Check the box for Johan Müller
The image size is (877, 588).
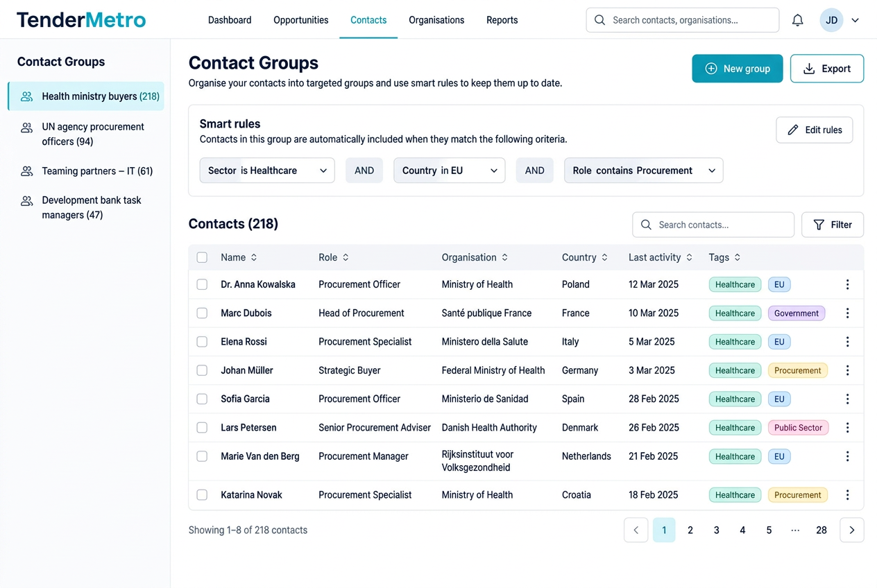(x=202, y=370)
